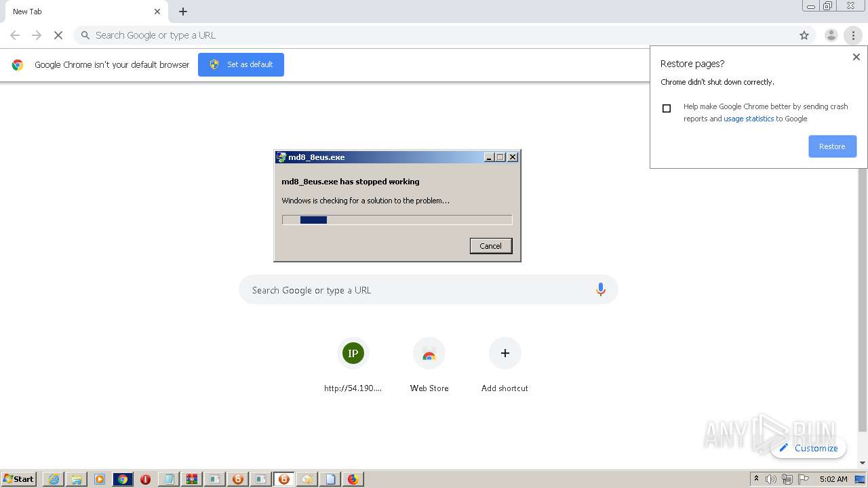Open the notepad icon in taskbar
The width and height of the screenshot is (868, 488).
168,479
